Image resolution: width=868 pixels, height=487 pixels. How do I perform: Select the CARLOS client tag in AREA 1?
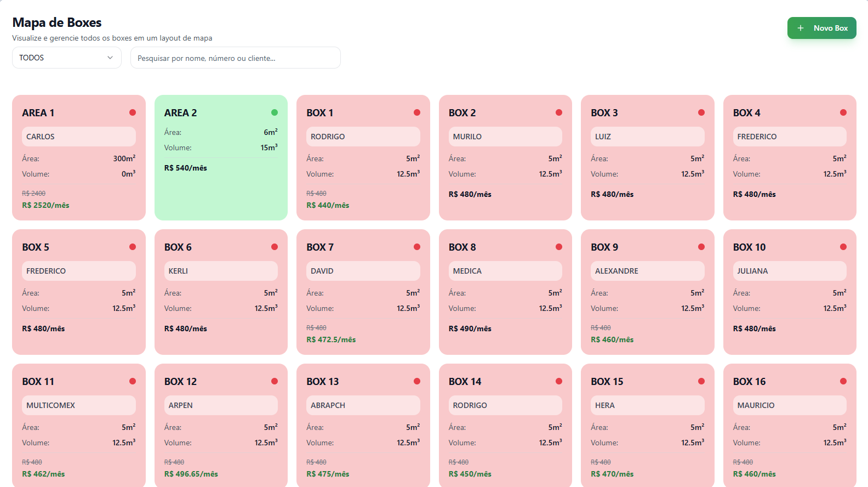tap(79, 137)
